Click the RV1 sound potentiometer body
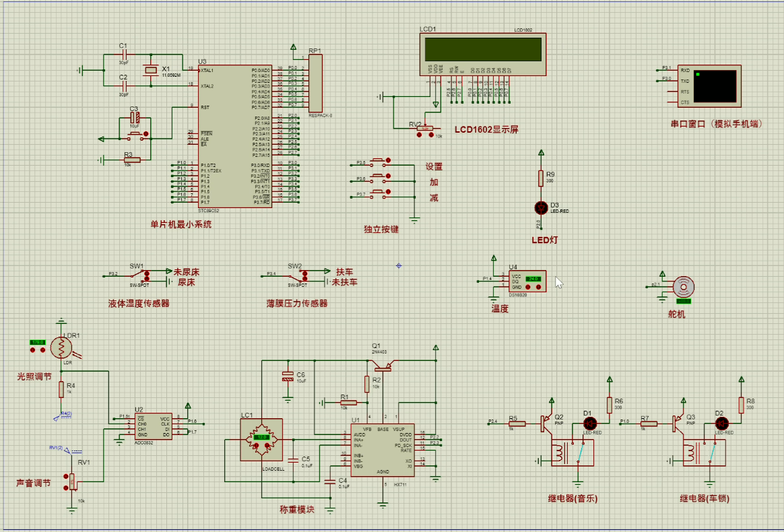 point(73,482)
